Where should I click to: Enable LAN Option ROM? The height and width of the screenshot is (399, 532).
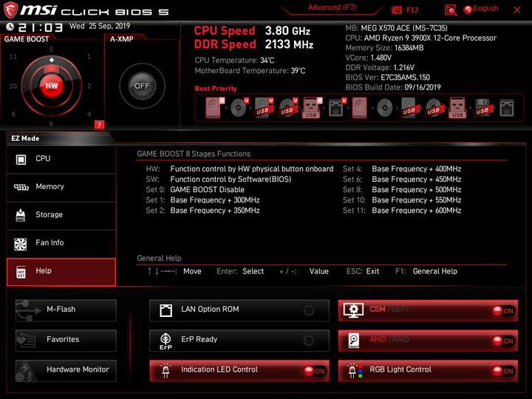(239, 310)
